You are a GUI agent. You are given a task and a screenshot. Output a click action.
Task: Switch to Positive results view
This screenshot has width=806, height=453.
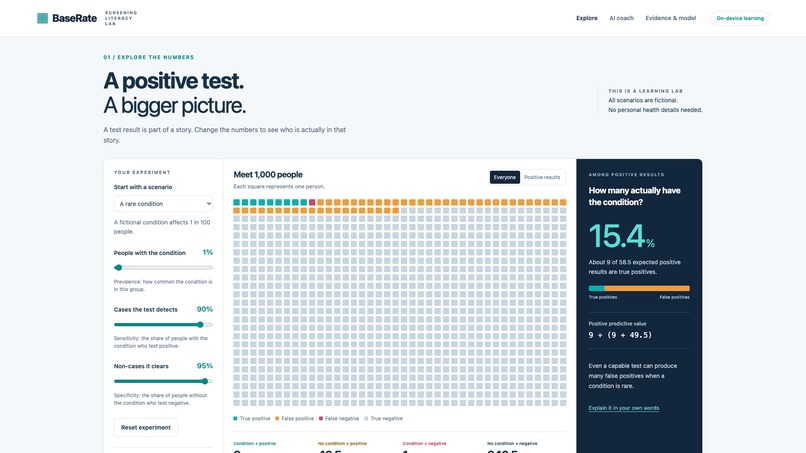click(542, 177)
